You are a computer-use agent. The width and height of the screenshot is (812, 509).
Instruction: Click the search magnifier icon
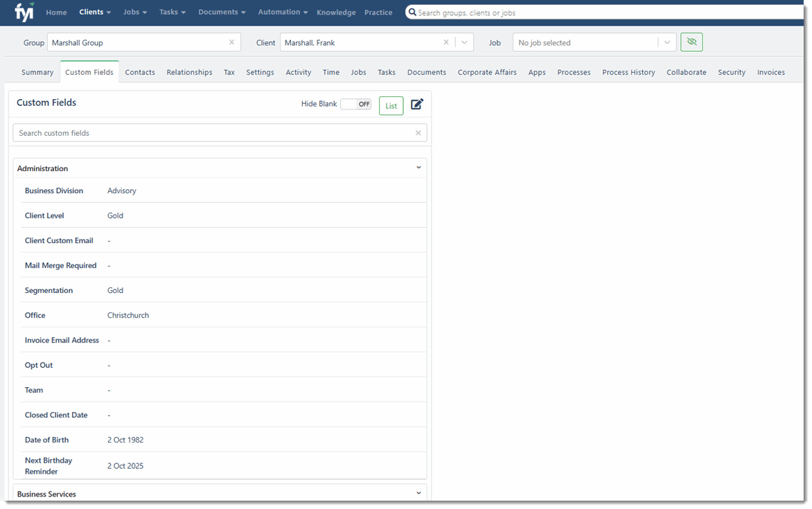(x=412, y=12)
